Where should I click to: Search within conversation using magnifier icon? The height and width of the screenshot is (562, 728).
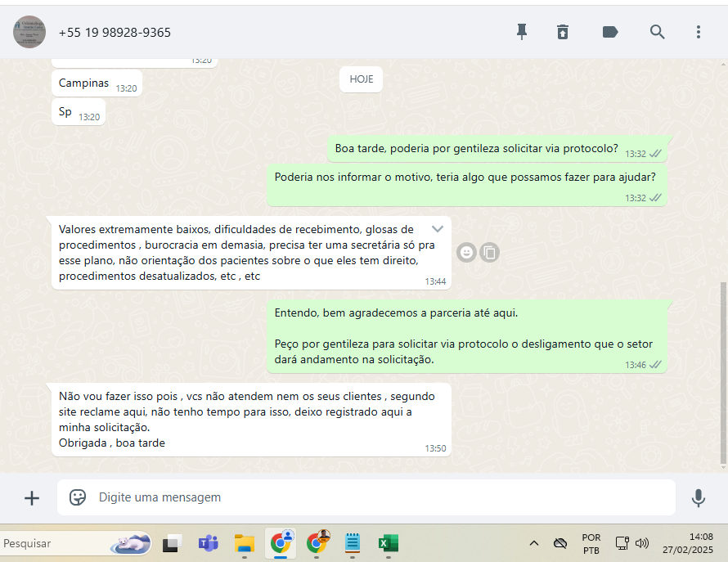tap(657, 32)
